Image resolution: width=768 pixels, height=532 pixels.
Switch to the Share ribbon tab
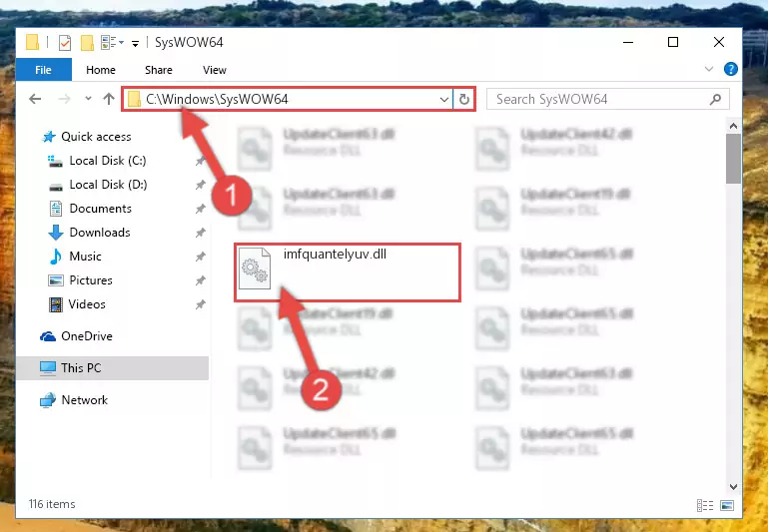pos(158,70)
